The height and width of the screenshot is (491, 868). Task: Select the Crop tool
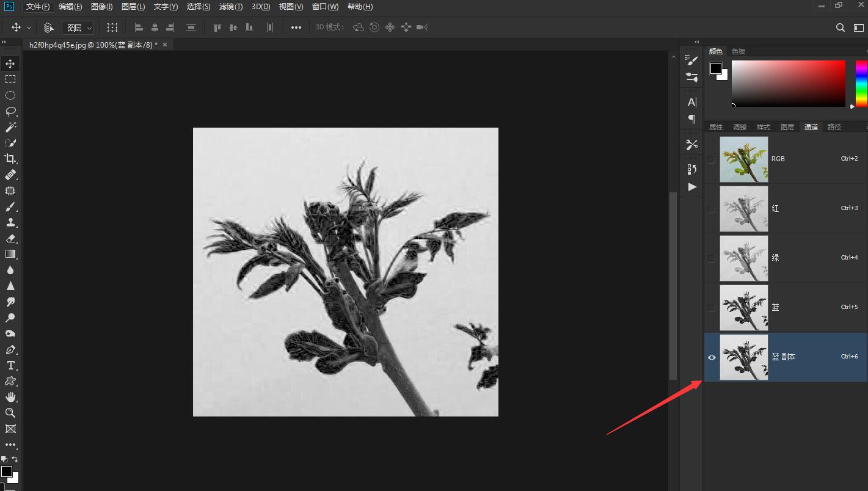pyautogui.click(x=10, y=159)
